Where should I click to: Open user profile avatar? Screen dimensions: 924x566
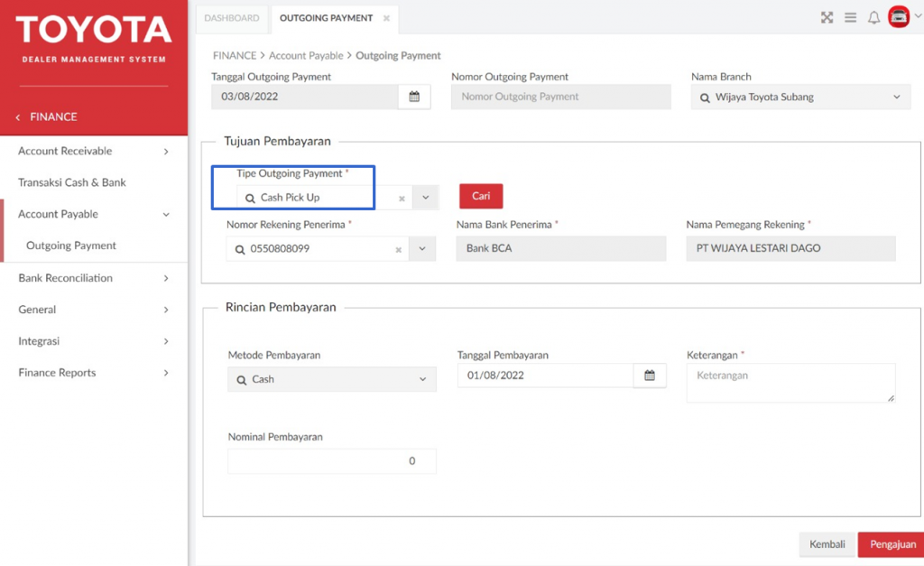coord(899,17)
